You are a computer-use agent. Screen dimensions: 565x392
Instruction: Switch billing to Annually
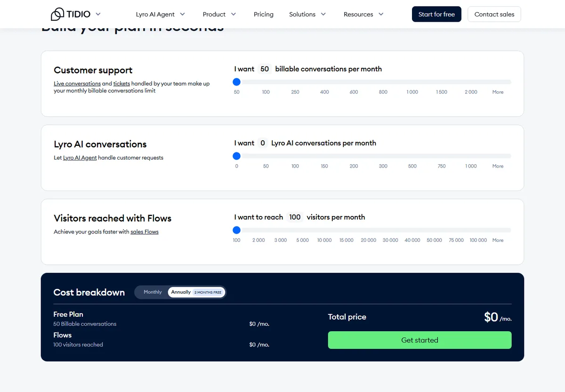(196, 292)
